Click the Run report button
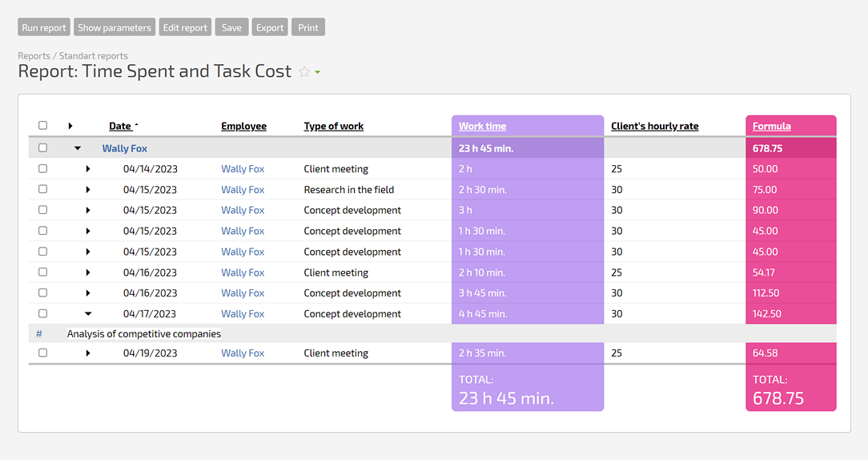 pyautogui.click(x=44, y=27)
